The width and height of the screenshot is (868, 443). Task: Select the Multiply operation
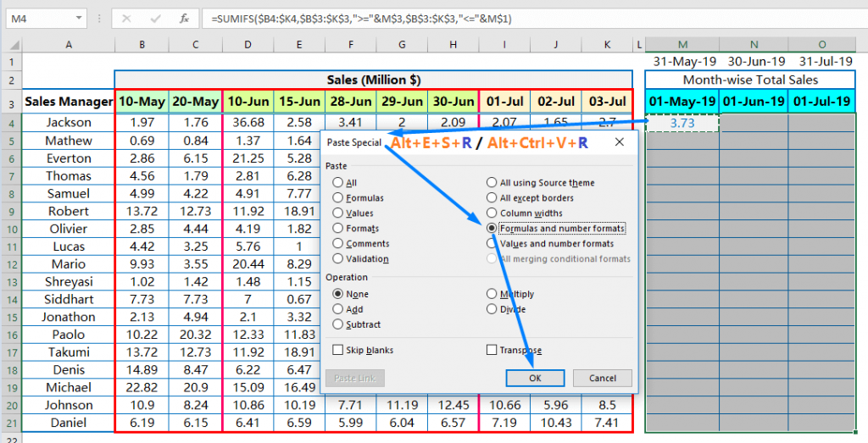tap(492, 294)
